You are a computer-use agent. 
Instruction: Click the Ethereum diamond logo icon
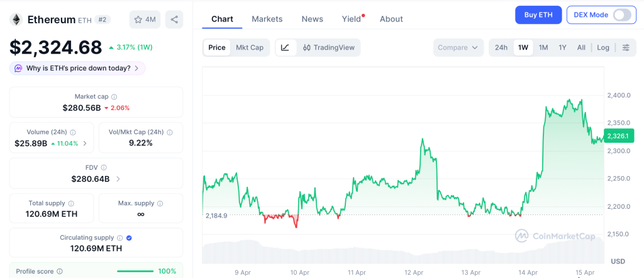[16, 19]
